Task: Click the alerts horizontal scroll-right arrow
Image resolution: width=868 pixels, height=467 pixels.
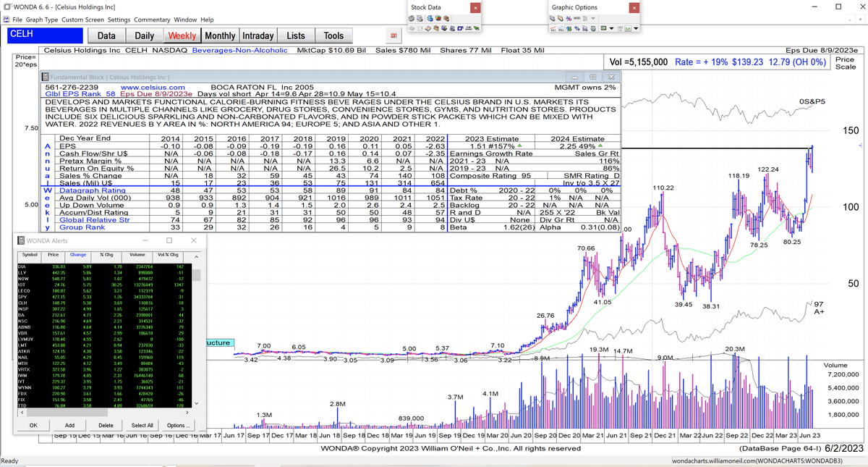Action: 187,413
